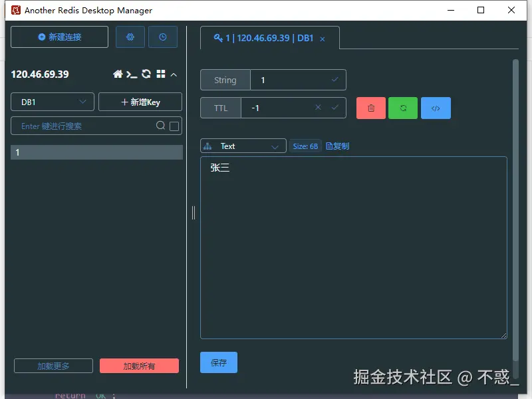Open the Text format dropdown
532x399 pixels.
(x=243, y=146)
